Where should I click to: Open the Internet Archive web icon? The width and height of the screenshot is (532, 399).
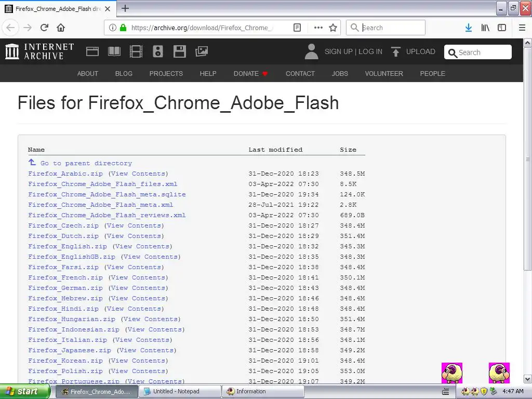[x=92, y=51]
